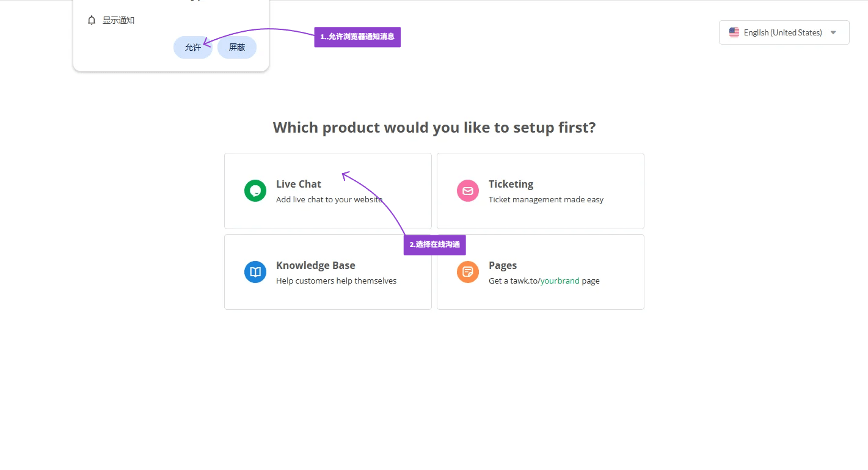Click the green yourbrand link text

(560, 281)
